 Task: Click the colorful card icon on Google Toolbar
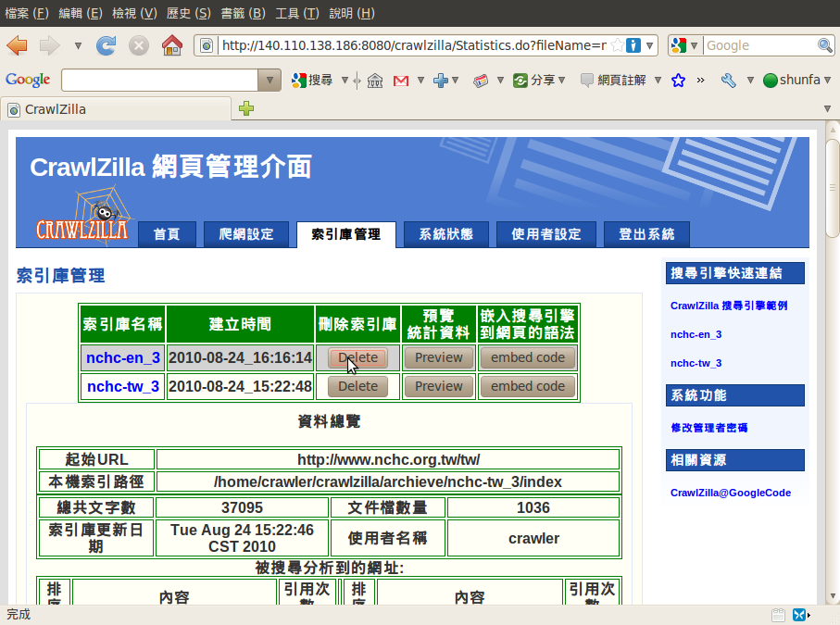[x=481, y=81]
